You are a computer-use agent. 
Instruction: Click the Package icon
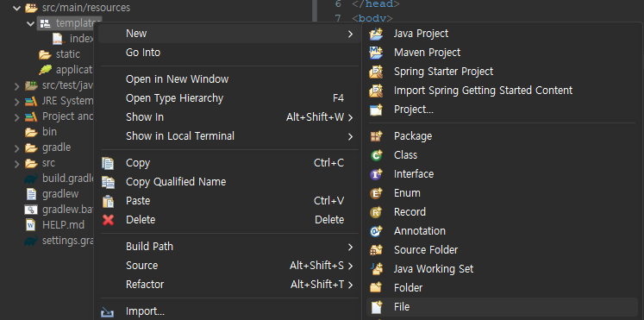coord(376,136)
